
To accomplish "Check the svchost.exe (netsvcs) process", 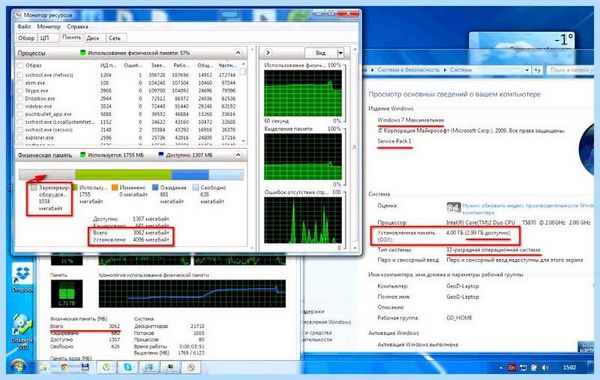I will [20, 75].
